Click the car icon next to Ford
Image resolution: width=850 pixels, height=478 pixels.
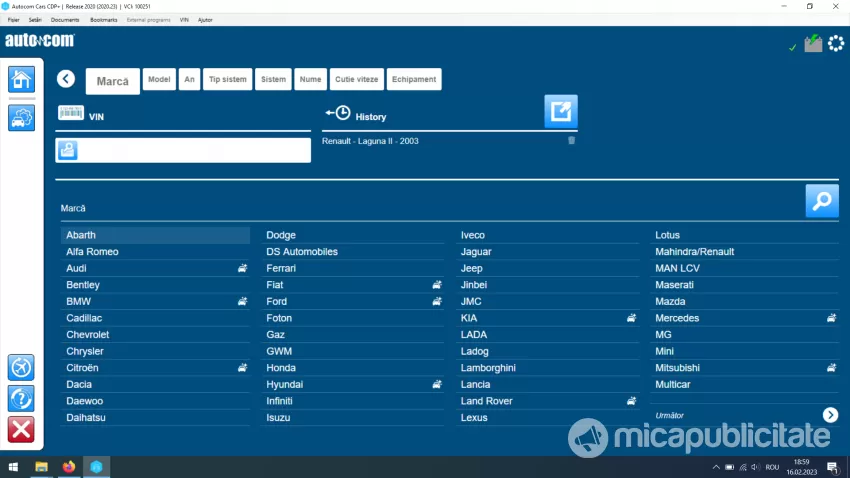coord(437,301)
